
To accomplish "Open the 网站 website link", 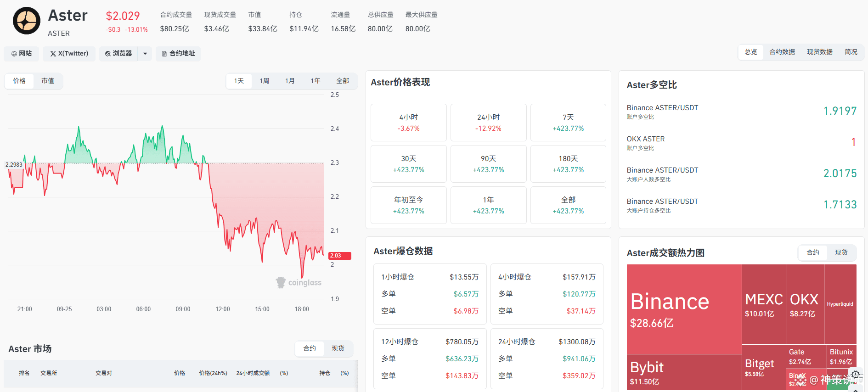I will click(22, 54).
